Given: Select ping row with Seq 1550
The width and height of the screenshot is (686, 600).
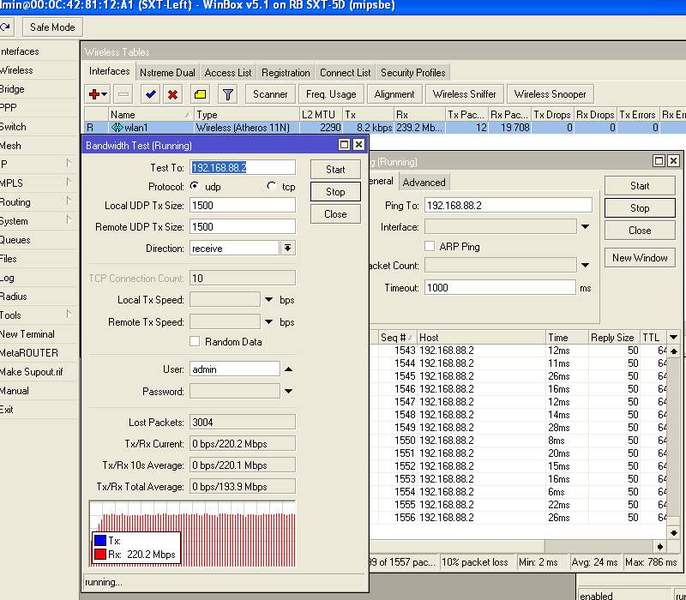Looking at the screenshot, I should coord(519,440).
